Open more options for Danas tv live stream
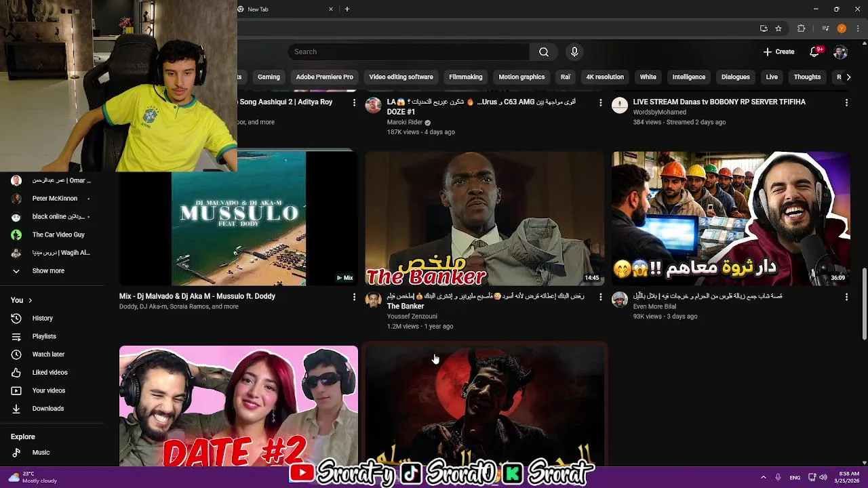This screenshot has width=868, height=488. click(x=846, y=102)
